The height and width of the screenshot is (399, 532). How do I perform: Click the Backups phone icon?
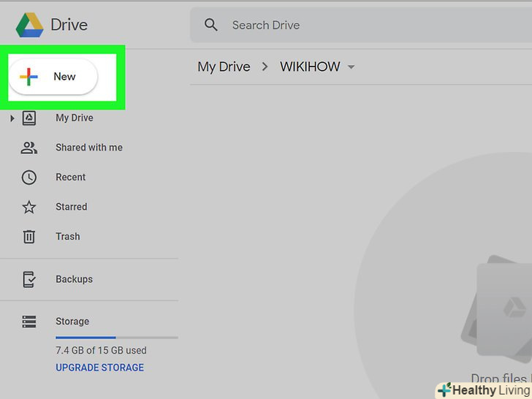pos(28,279)
